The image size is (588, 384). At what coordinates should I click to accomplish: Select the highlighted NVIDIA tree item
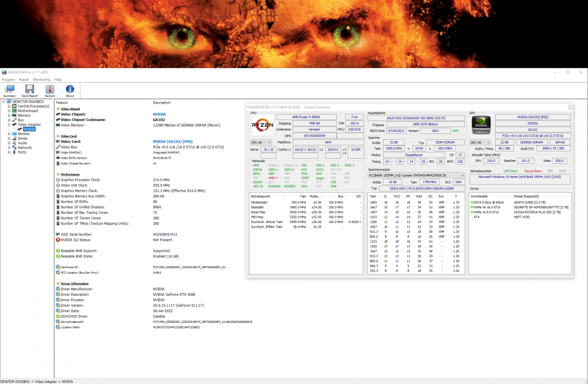pos(29,129)
